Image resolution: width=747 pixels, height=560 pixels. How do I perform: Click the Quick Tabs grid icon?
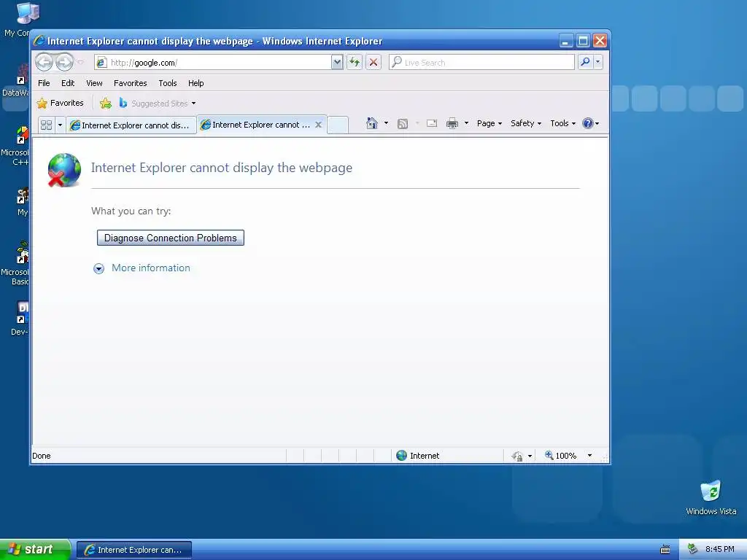click(x=46, y=125)
